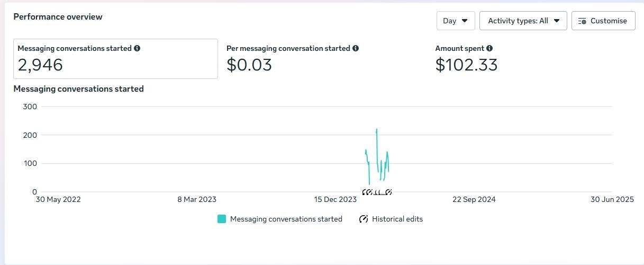This screenshot has width=644, height=265.
Task: Click the Historical edits legend icon
Action: pos(364,219)
